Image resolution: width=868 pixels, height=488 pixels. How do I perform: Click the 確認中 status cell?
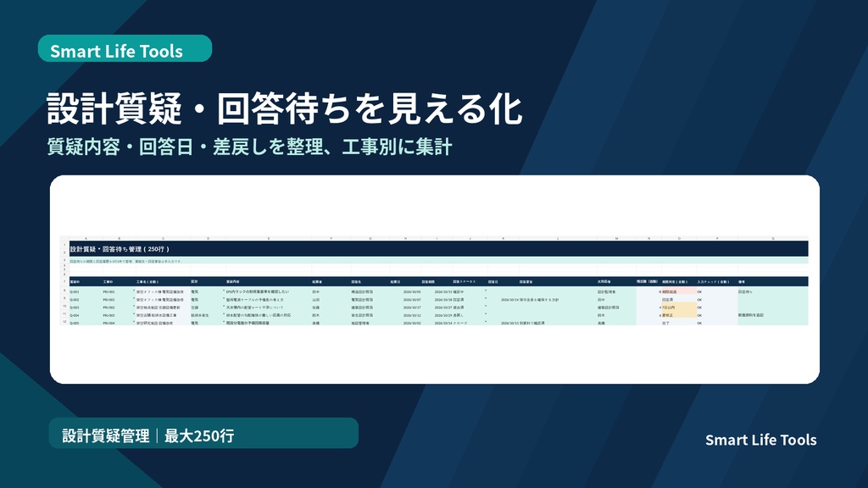coord(470,291)
